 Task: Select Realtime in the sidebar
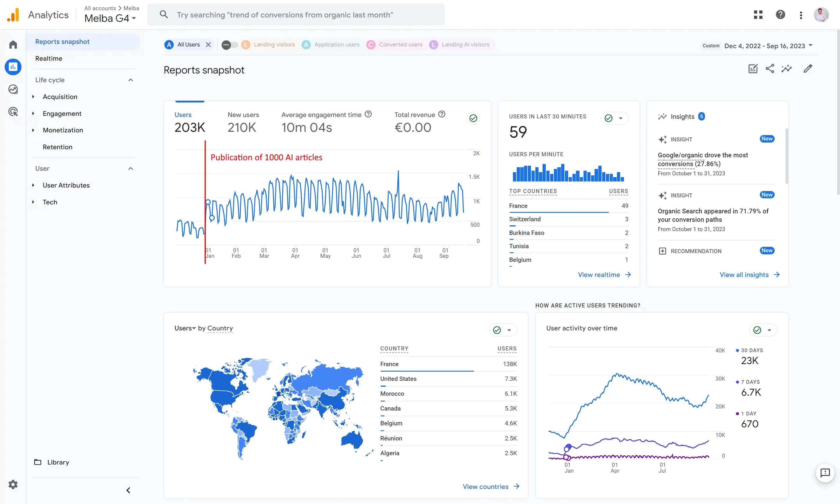[49, 58]
